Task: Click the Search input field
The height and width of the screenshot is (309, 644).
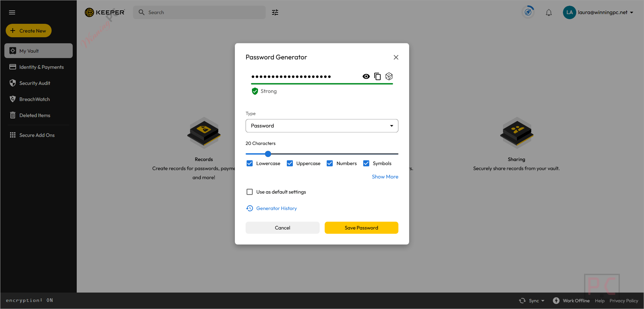Action: coord(199,12)
